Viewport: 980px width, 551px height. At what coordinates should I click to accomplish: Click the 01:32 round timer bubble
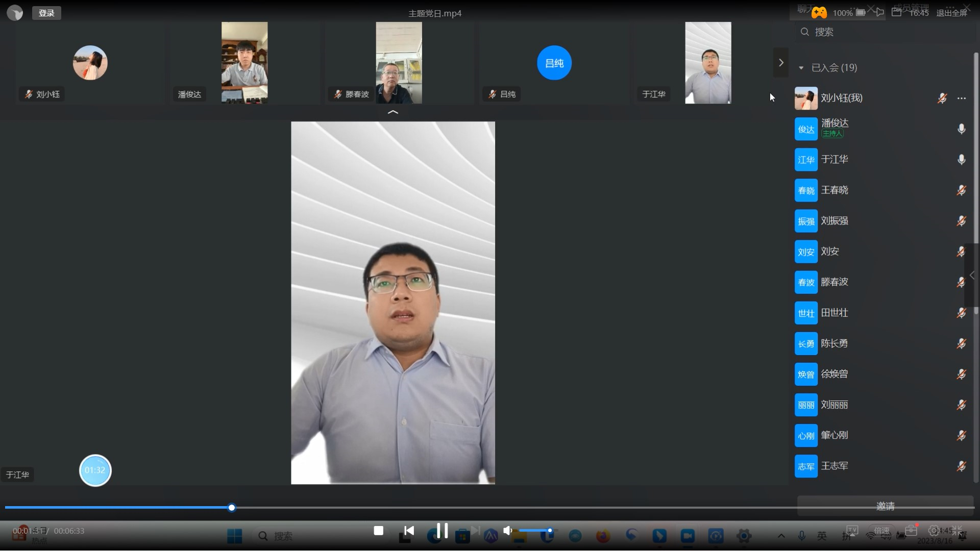95,470
